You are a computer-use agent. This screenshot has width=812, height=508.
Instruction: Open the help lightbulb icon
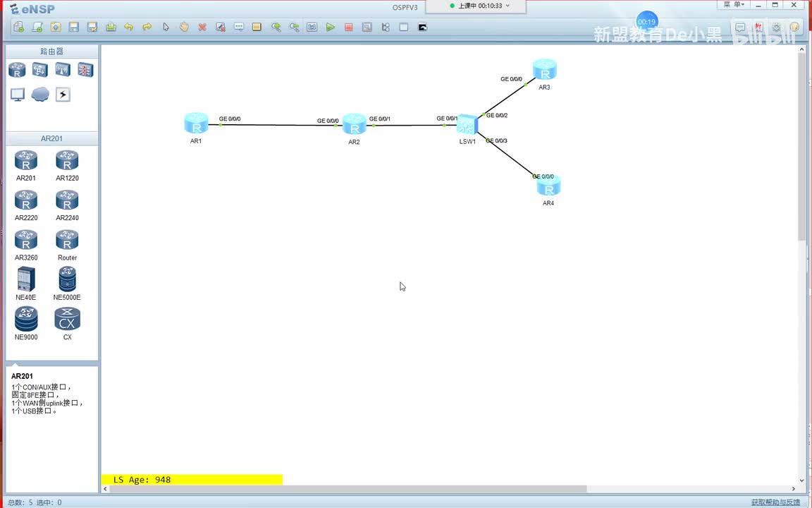pos(795,27)
